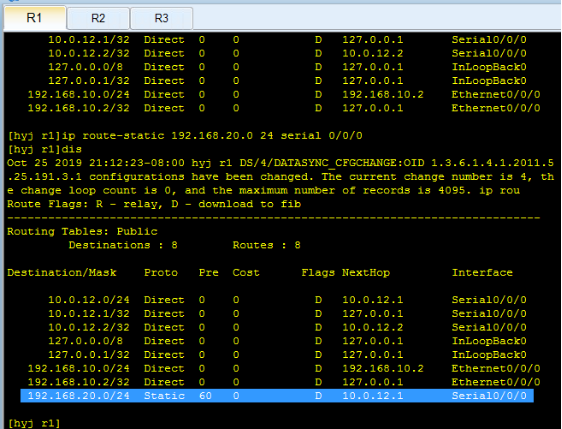
Task: Click the preference value 60
Action: click(x=205, y=396)
